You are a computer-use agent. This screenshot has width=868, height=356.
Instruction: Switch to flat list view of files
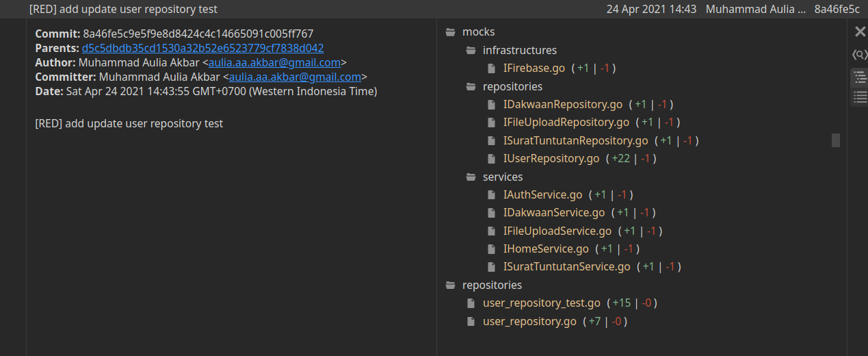point(860,98)
